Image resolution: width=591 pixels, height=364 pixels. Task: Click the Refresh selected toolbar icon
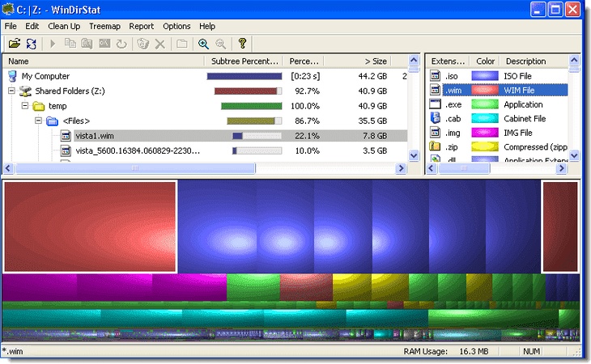[x=121, y=44]
